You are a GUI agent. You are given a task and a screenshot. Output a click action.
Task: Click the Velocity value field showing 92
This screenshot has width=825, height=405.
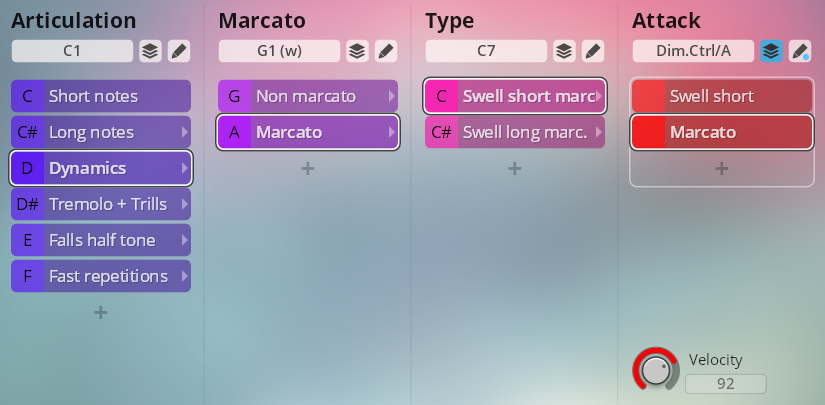pos(725,384)
